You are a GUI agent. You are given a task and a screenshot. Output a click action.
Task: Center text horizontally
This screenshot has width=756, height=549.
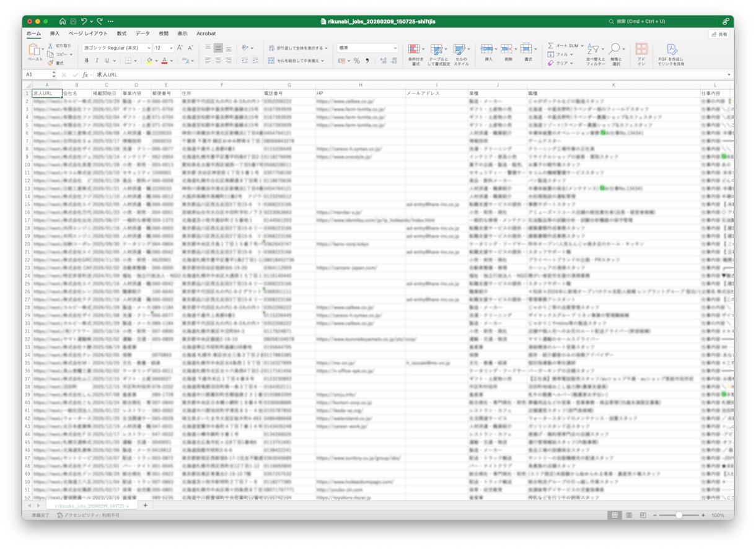(218, 61)
